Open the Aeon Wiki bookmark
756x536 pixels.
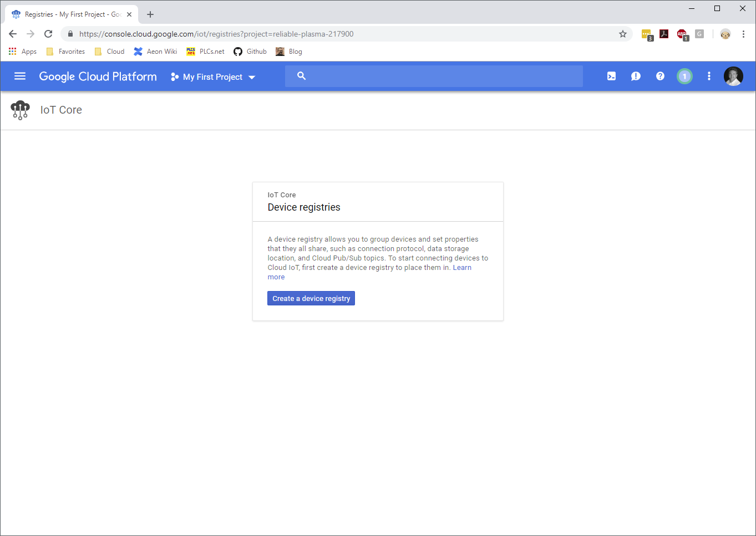click(155, 52)
